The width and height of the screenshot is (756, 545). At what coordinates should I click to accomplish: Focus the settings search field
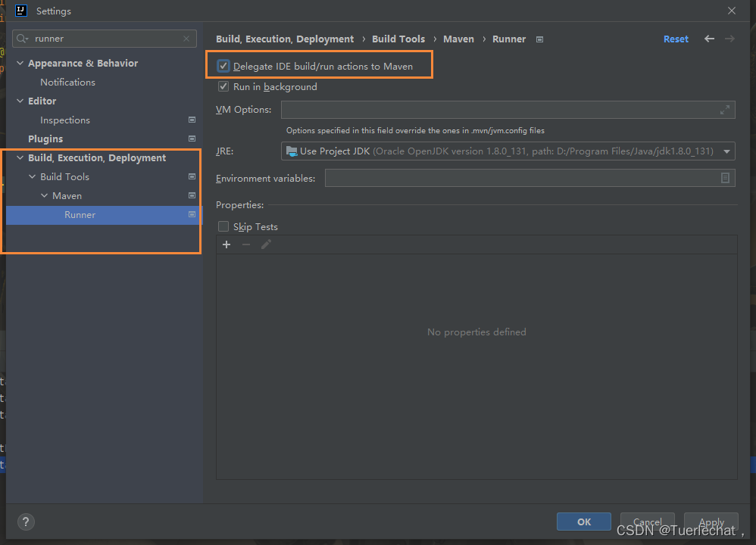click(x=105, y=39)
